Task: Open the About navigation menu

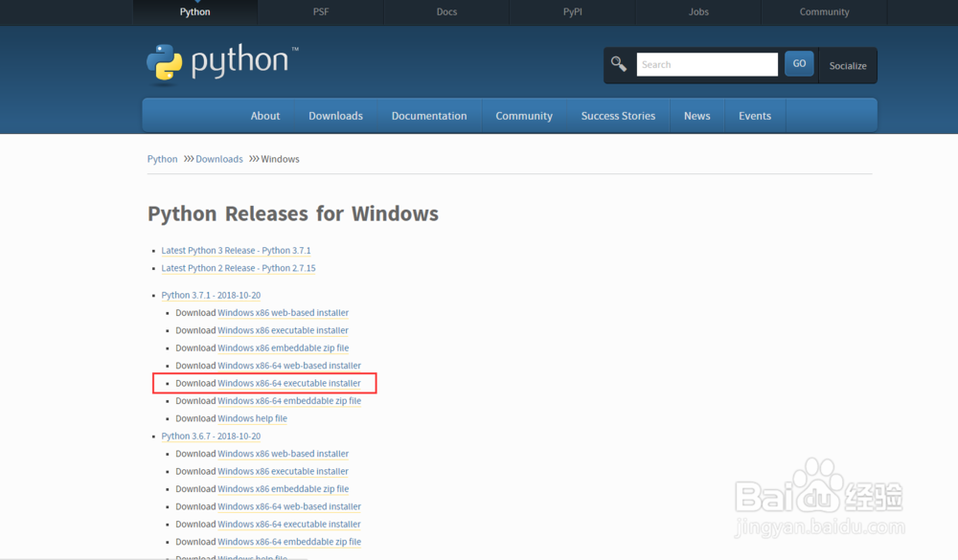Action: (265, 116)
